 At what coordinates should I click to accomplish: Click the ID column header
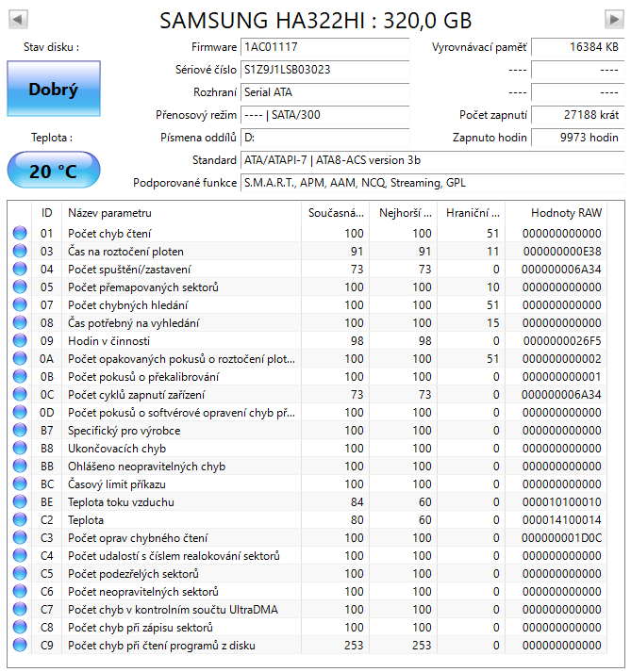coord(46,213)
